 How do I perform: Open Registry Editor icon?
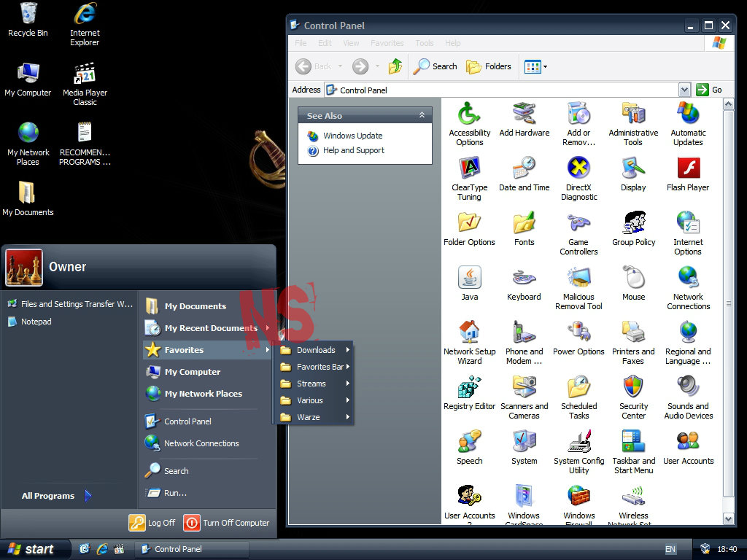point(469,393)
